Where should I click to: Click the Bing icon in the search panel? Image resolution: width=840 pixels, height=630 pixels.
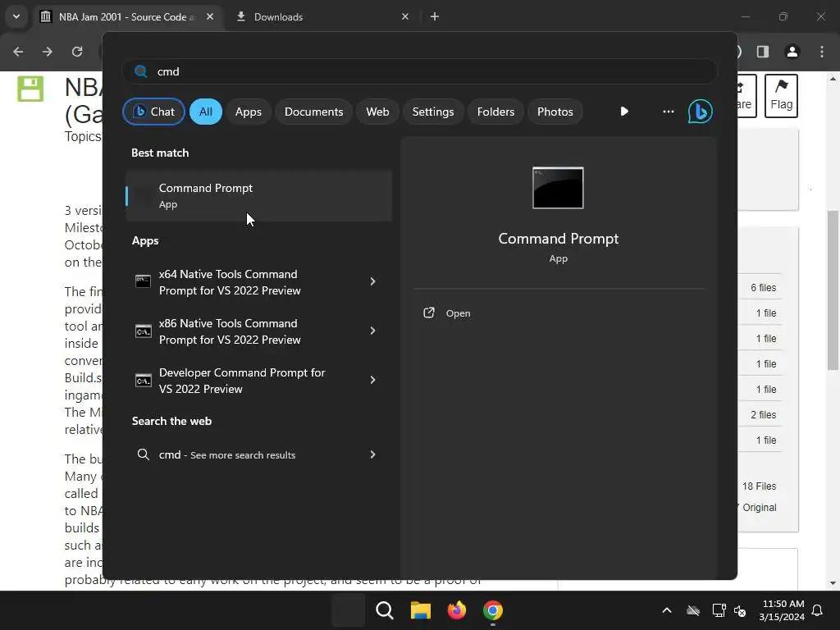(701, 112)
